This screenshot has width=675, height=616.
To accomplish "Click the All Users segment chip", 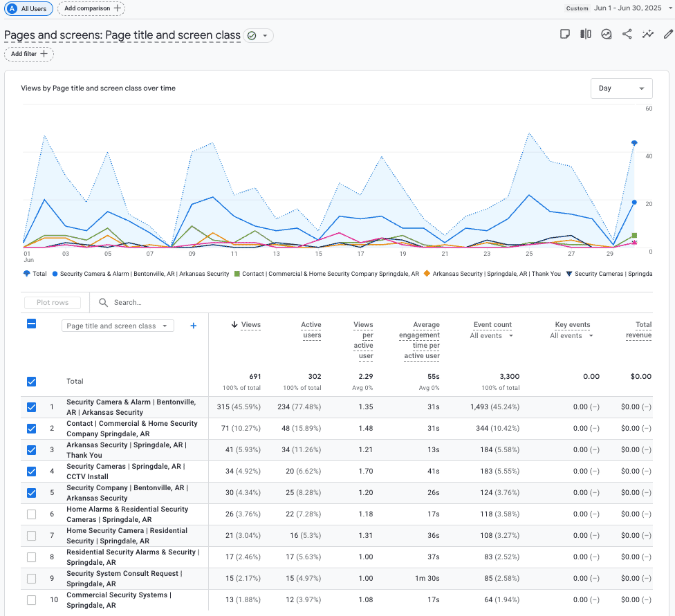I will (28, 8).
